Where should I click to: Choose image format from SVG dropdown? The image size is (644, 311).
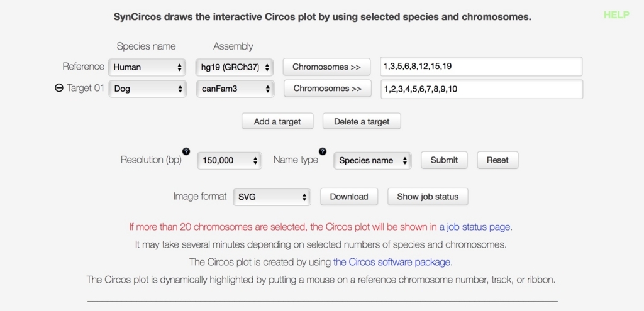[272, 197]
